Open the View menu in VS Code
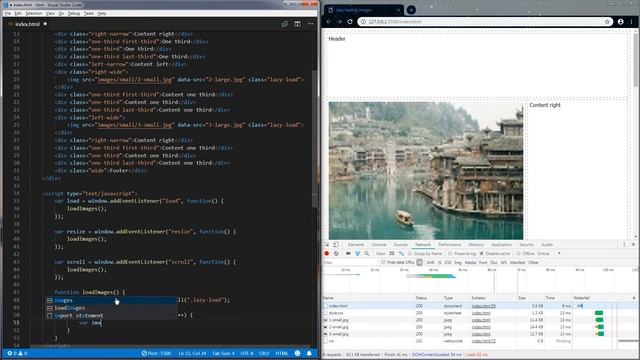Screen dimensions: 640x360 (50, 13)
